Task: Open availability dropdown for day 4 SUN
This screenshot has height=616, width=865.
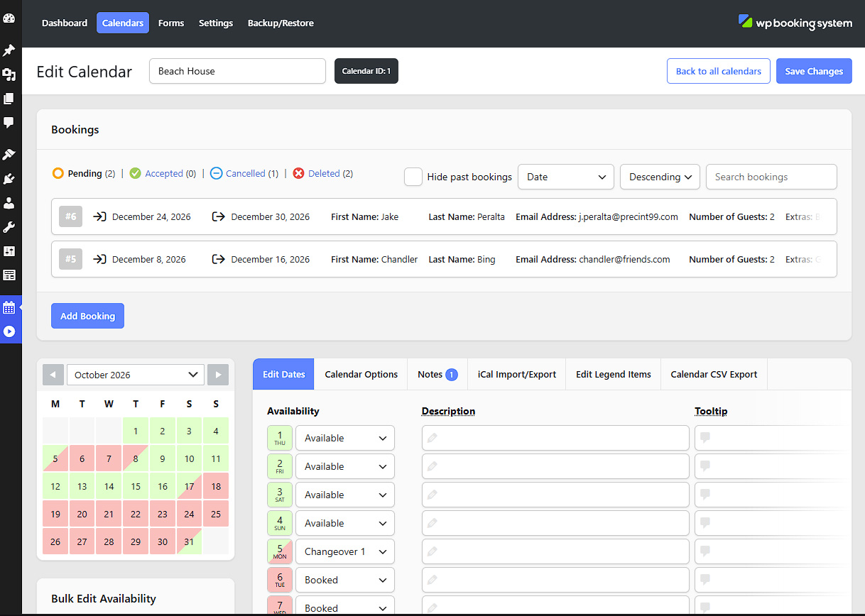Action: 345,523
